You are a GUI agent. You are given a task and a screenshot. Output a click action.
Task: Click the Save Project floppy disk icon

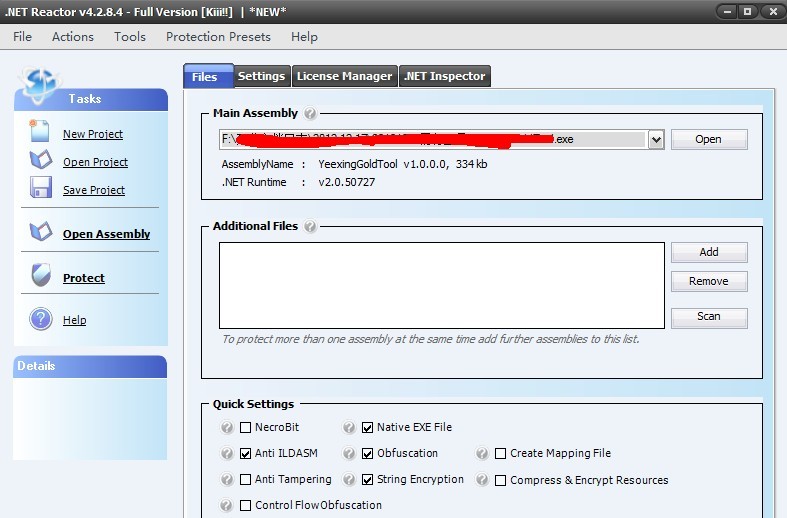41,188
